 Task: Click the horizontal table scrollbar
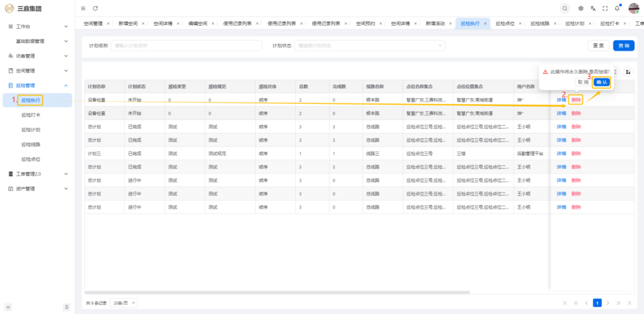tap(277, 292)
